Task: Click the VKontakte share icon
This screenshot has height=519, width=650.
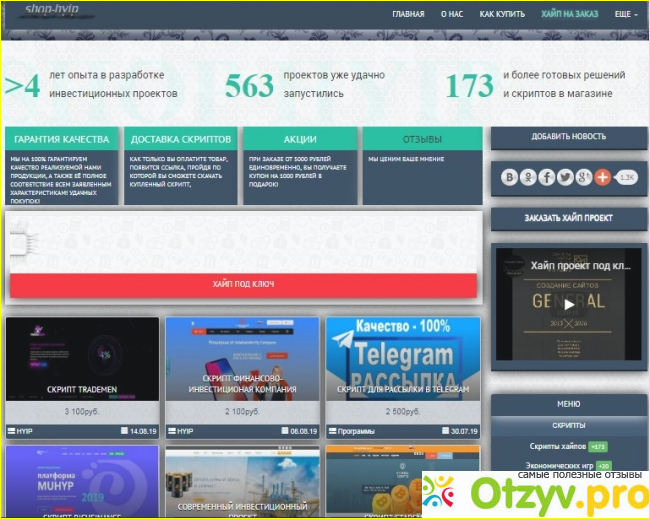Action: tap(511, 177)
